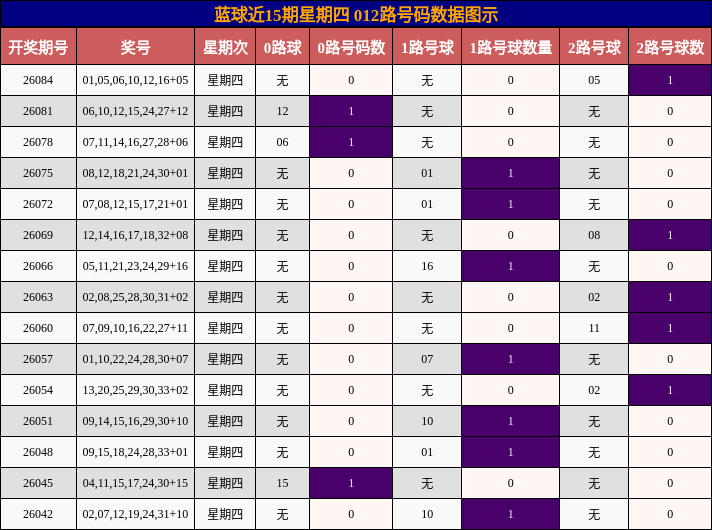The width and height of the screenshot is (712, 530).
Task: Click purple 0路号码数 cell in row 26045
Action: pyautogui.click(x=351, y=483)
